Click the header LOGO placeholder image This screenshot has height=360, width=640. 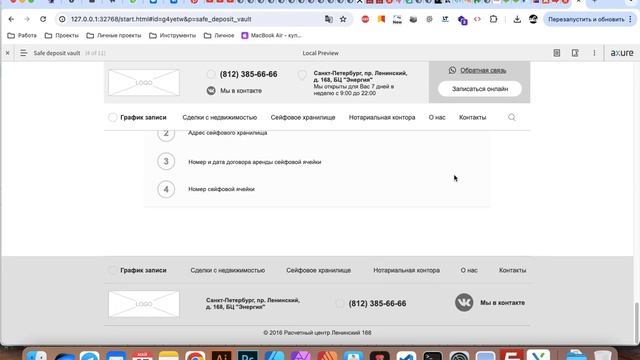(x=144, y=82)
